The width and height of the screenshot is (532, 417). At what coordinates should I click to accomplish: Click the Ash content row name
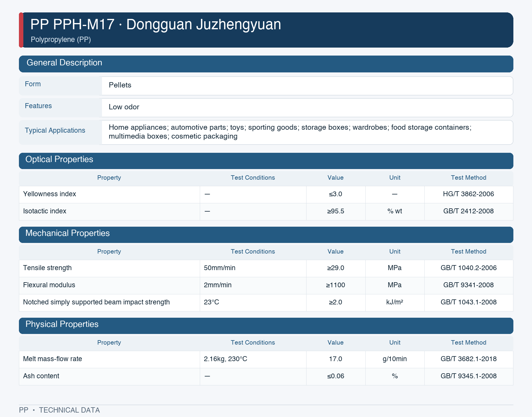coord(41,376)
